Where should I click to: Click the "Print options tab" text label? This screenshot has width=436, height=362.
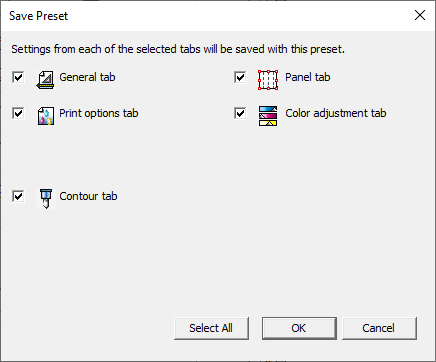[x=99, y=113]
